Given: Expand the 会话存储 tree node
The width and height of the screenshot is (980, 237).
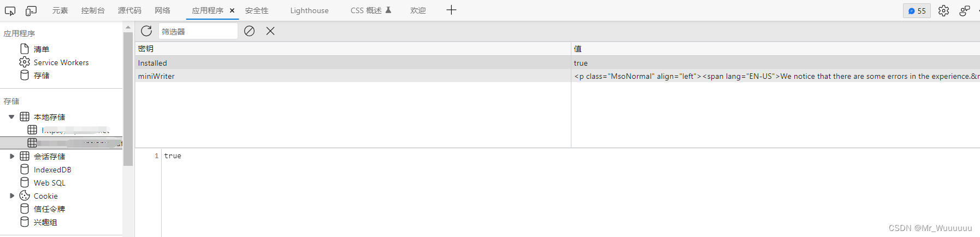Looking at the screenshot, I should click(x=11, y=156).
